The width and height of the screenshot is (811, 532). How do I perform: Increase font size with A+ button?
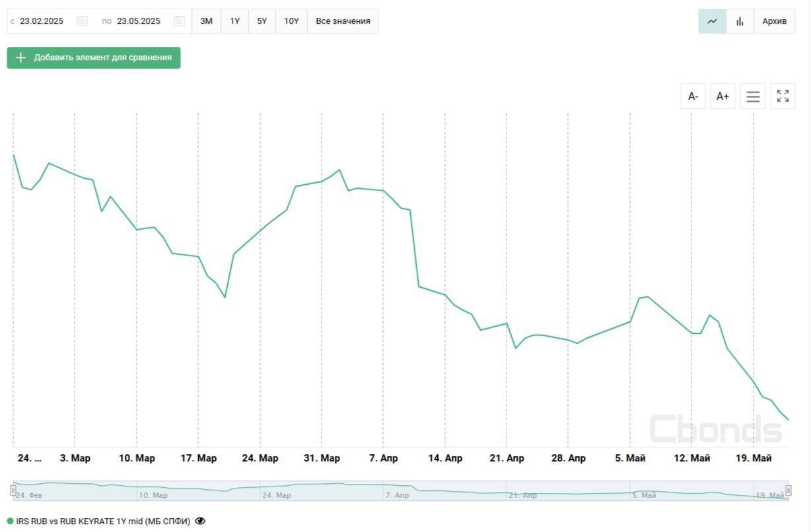coord(723,96)
